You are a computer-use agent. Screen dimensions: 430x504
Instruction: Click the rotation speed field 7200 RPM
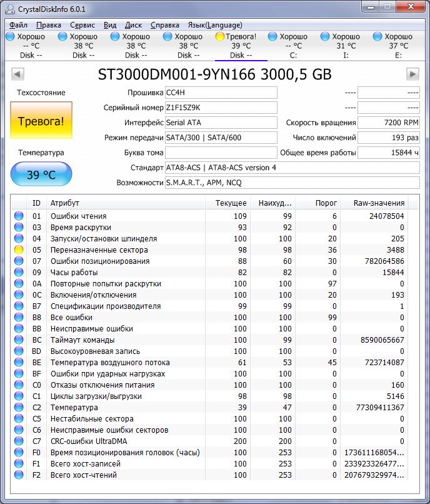[389, 123]
